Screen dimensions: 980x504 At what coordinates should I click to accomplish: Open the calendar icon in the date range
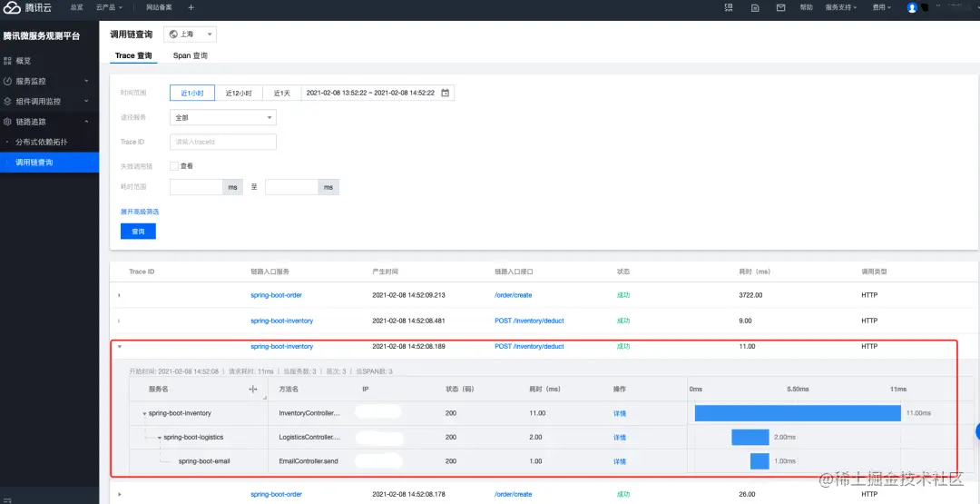coord(445,93)
